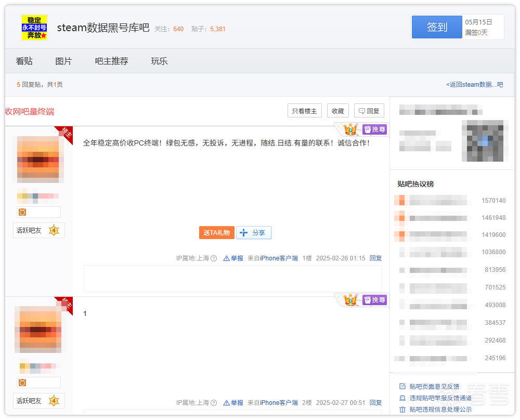Open 贴吧页面意见反馈 link
The width and height of the screenshot is (520, 420).
(x=434, y=387)
